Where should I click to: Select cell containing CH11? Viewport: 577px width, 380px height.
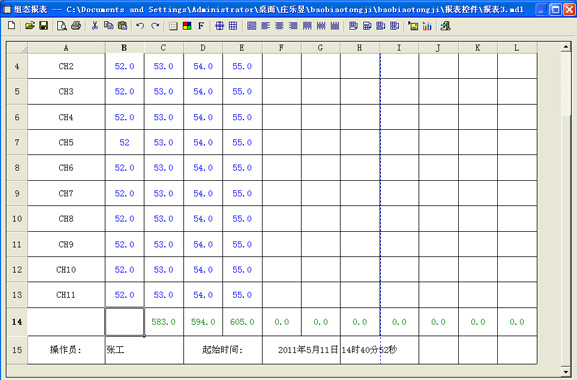click(66, 295)
